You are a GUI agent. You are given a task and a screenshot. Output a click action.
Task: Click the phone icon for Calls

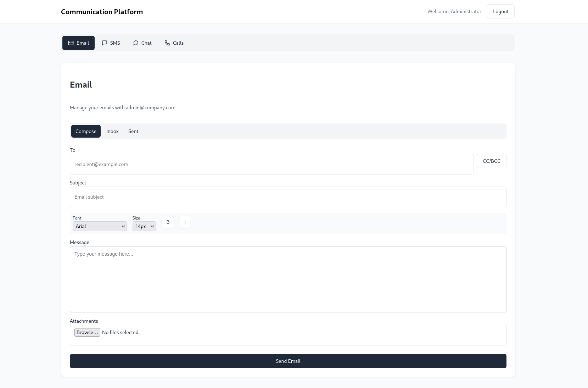tap(167, 43)
